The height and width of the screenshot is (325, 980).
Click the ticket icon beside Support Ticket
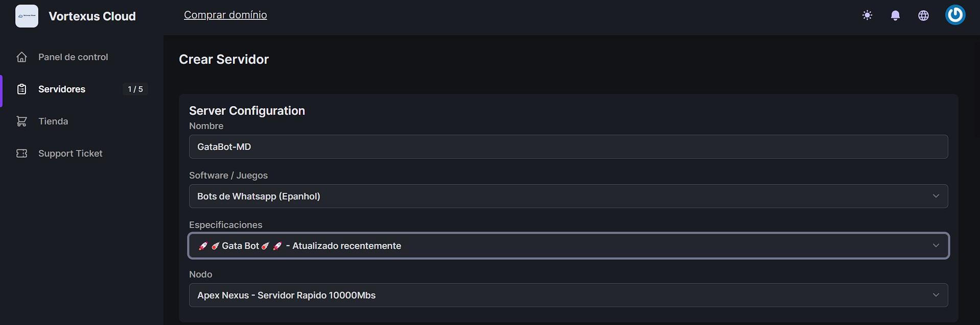21,154
